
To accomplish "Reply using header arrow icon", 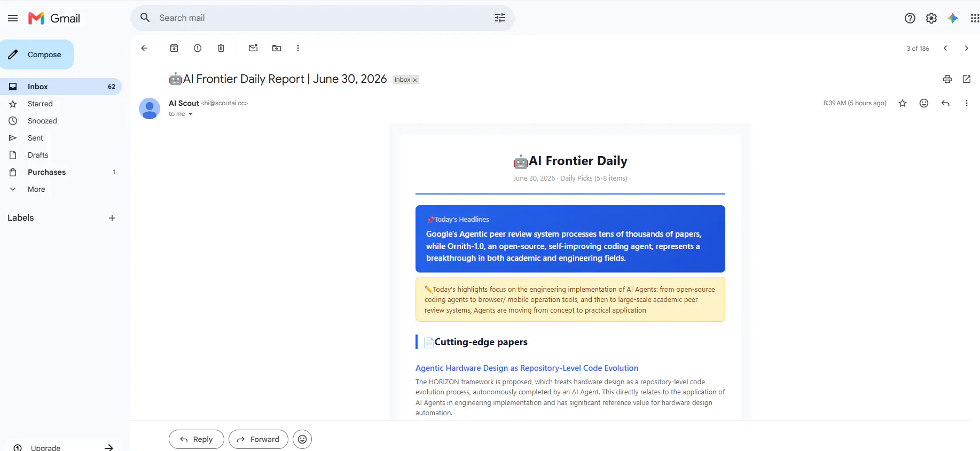I will (945, 103).
